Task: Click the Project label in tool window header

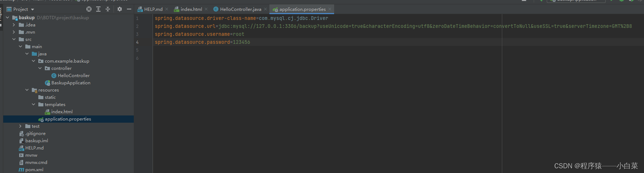Action: click(x=21, y=9)
